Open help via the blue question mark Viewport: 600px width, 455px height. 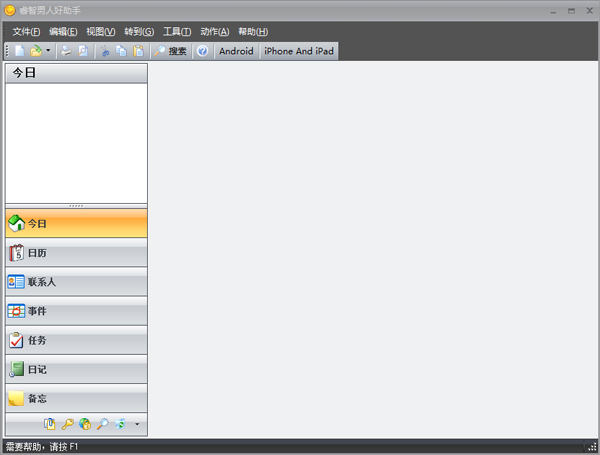(202, 51)
